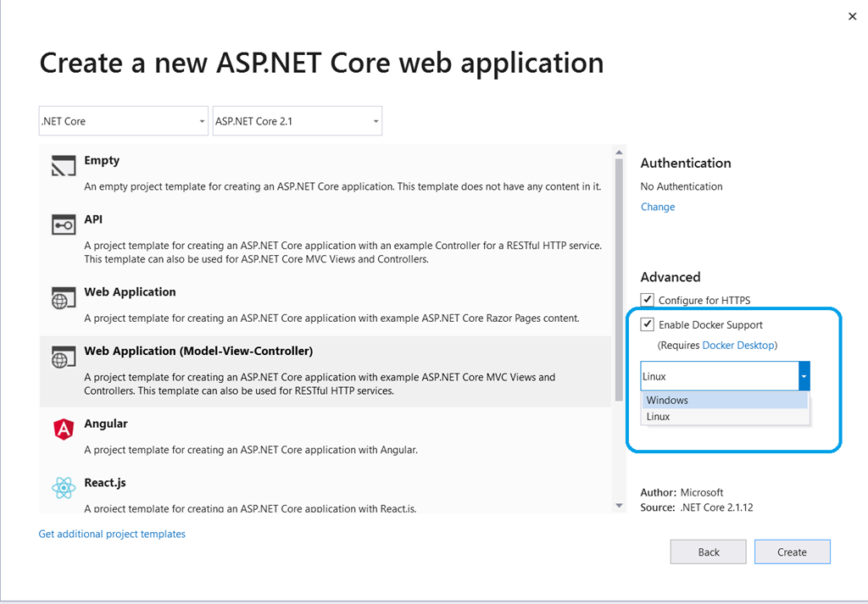The image size is (868, 604).
Task: Click the Web Application (Model-View-Controller) icon
Action: (x=64, y=356)
